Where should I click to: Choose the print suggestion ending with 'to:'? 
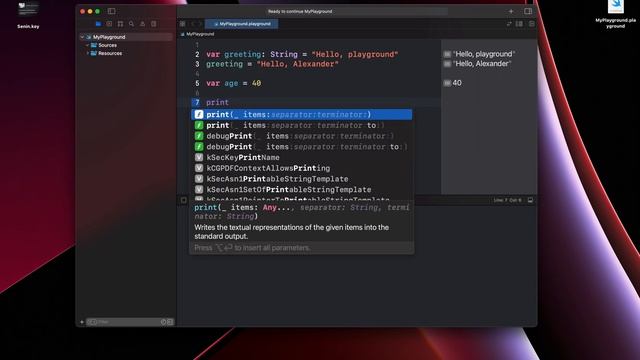point(302,125)
